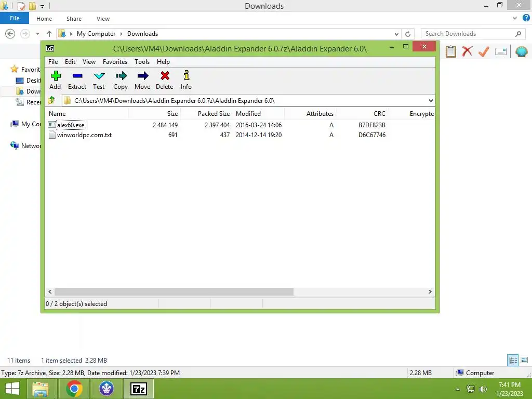This screenshot has height=399, width=532.
Task: Open the recent locations dropdown arrow
Action: (37, 34)
